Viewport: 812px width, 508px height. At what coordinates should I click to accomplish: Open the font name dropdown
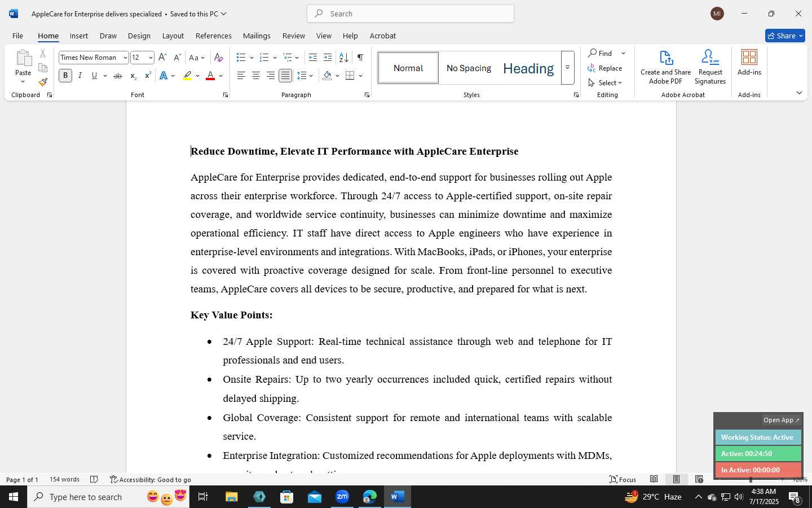(125, 58)
